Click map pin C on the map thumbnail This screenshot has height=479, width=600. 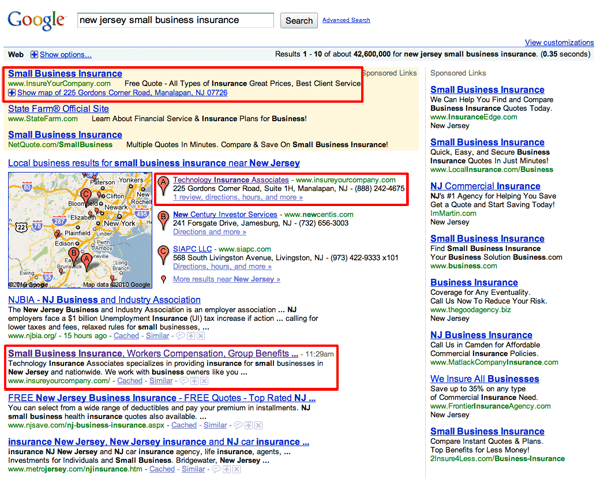[86, 197]
